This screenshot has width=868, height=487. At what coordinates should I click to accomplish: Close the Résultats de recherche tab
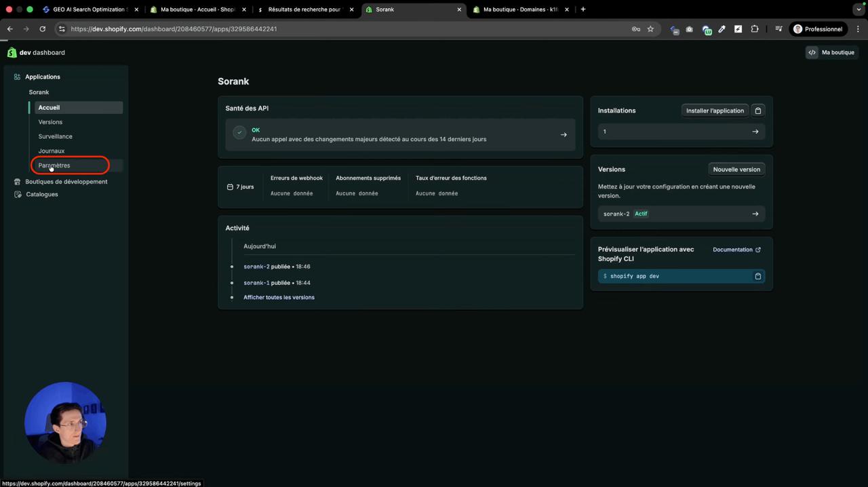(351, 9)
